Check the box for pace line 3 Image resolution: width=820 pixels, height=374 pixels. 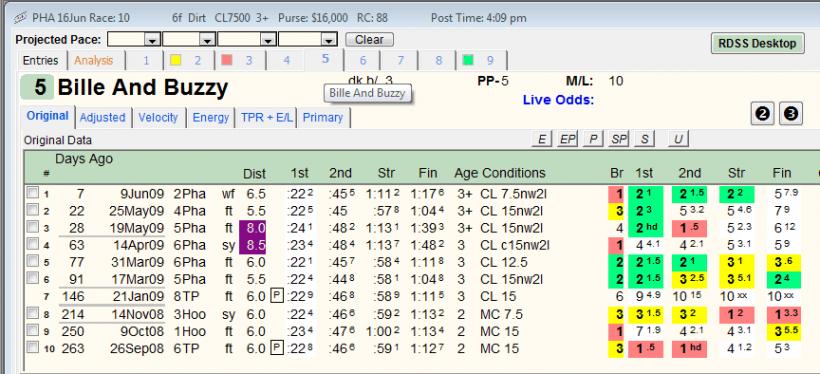(33, 228)
